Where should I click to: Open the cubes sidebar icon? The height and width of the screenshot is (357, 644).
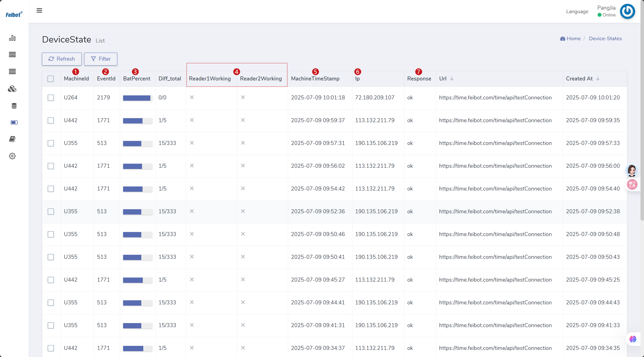point(12,89)
